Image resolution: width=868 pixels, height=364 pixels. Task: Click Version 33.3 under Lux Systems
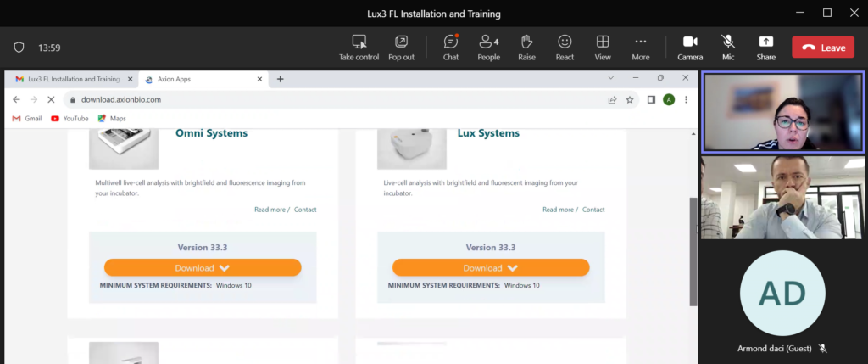491,247
